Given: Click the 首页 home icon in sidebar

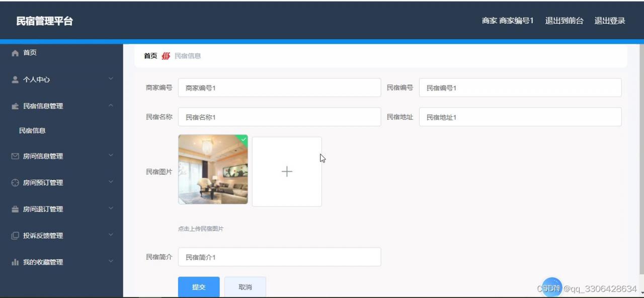Looking at the screenshot, I should tap(15, 52).
